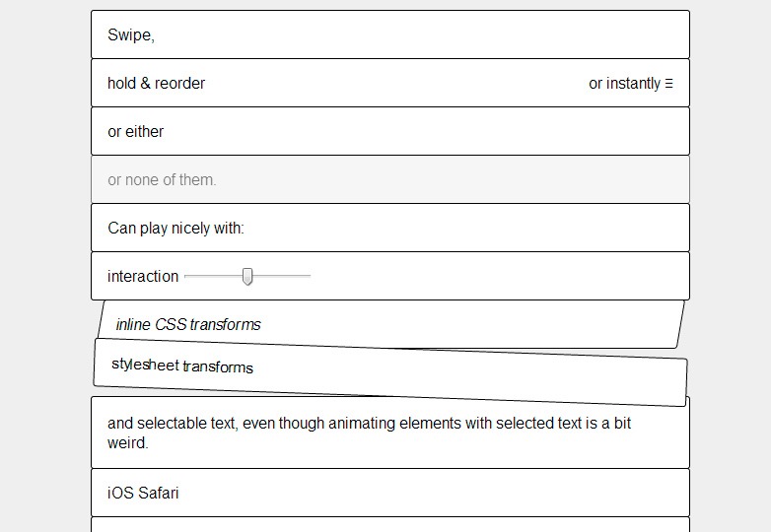Click the right end of the interaction slider track

(x=308, y=277)
